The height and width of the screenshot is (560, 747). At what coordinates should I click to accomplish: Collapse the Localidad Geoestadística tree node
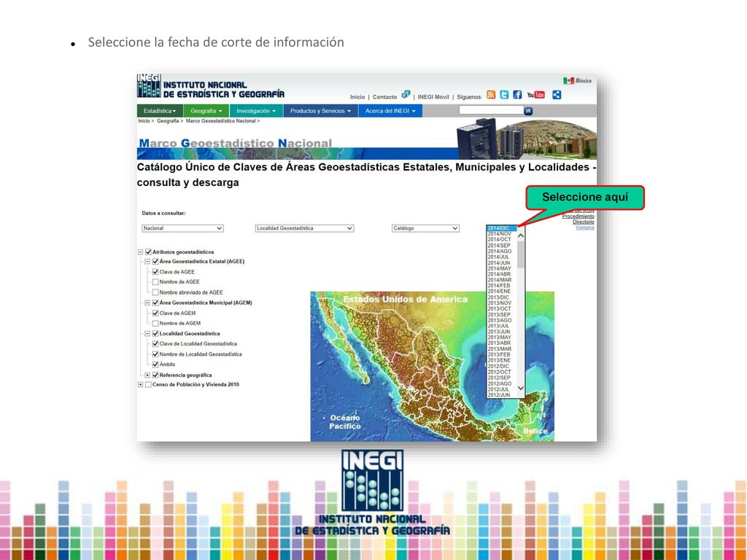[147, 334]
